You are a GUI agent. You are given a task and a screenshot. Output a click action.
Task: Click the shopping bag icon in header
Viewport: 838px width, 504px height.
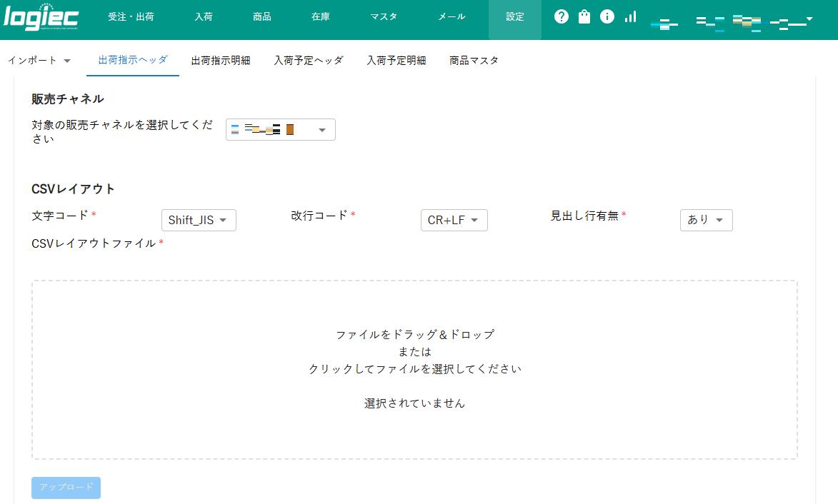(584, 16)
